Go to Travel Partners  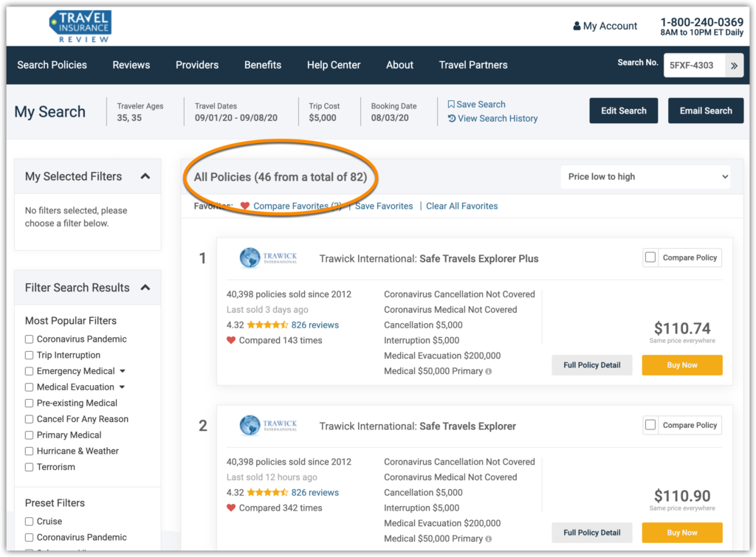(473, 65)
